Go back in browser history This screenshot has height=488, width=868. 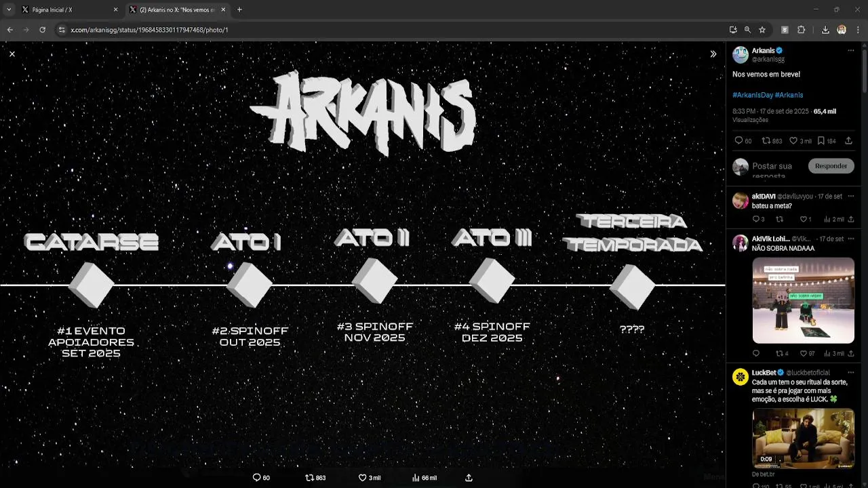pyautogui.click(x=9, y=30)
